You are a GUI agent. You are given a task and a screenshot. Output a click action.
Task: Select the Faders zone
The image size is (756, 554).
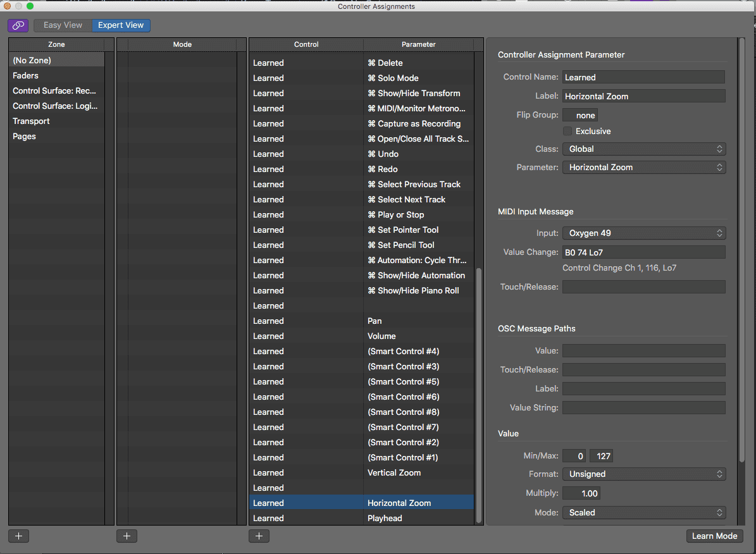[x=26, y=76]
